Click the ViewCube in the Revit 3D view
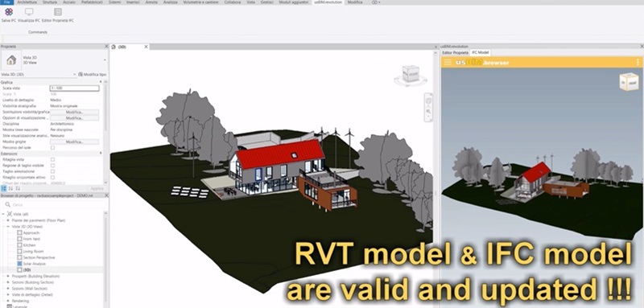Image resolution: width=644 pixels, height=308 pixels. pos(410,75)
